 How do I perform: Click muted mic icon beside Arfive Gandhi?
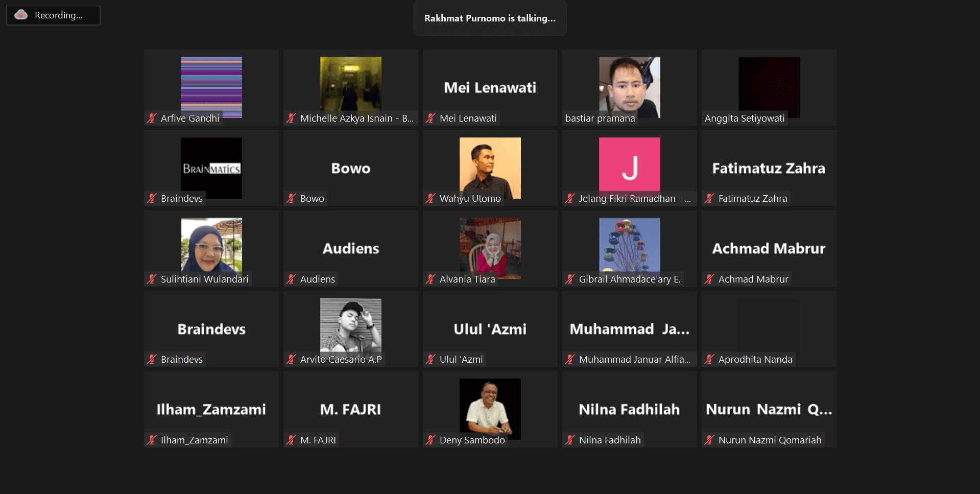152,118
